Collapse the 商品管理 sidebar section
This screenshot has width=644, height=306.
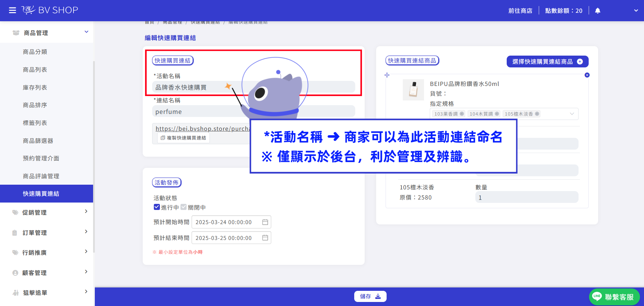pyautogui.click(x=86, y=32)
